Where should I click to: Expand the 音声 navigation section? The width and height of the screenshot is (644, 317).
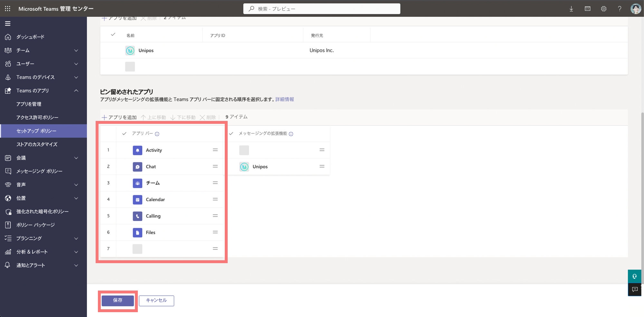76,185
